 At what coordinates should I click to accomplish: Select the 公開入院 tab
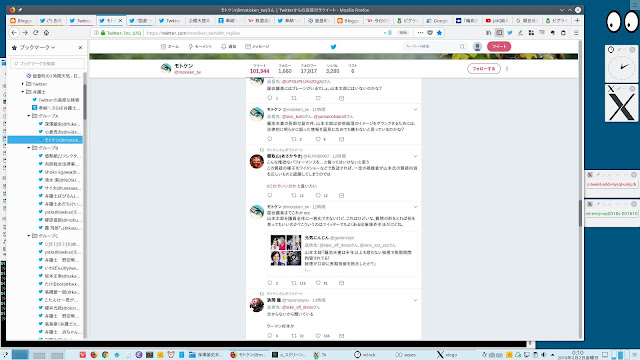click(199, 20)
